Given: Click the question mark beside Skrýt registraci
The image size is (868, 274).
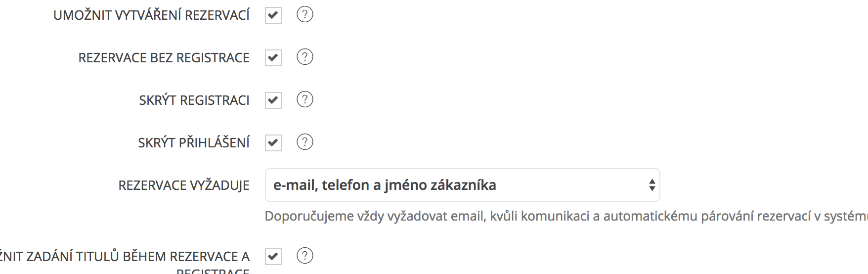Looking at the screenshot, I should point(305,99).
